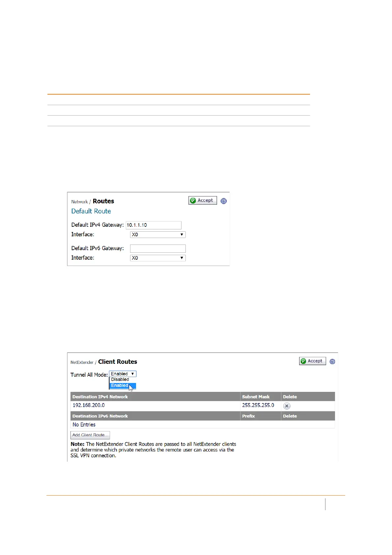The width and height of the screenshot is (392, 555).
Task: Click Add Client Route button
Action: 90,435
